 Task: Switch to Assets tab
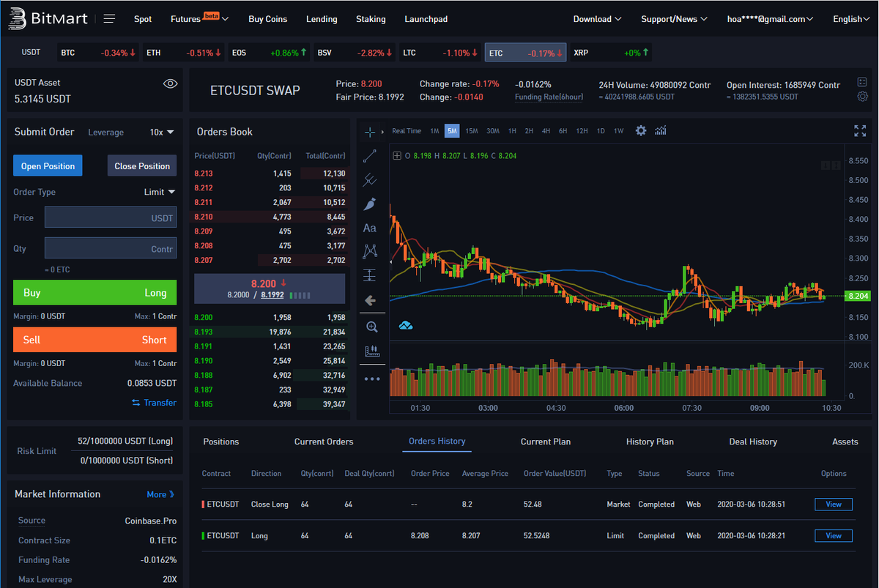(845, 442)
